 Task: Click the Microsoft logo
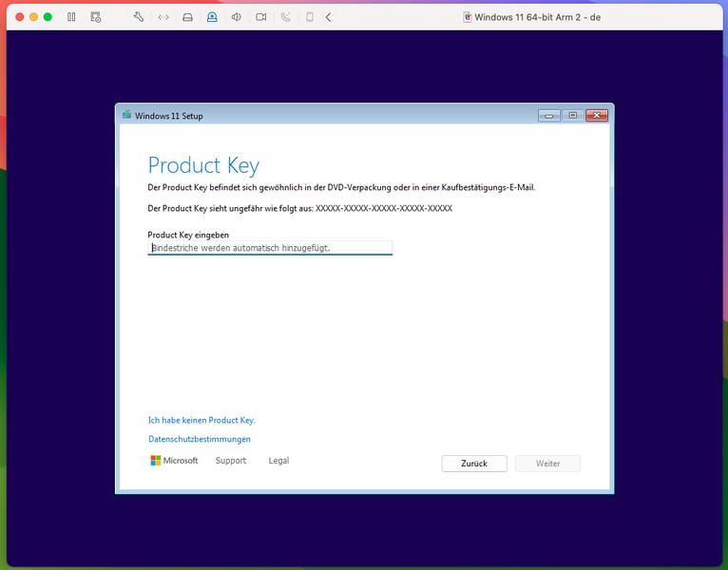coord(174,461)
